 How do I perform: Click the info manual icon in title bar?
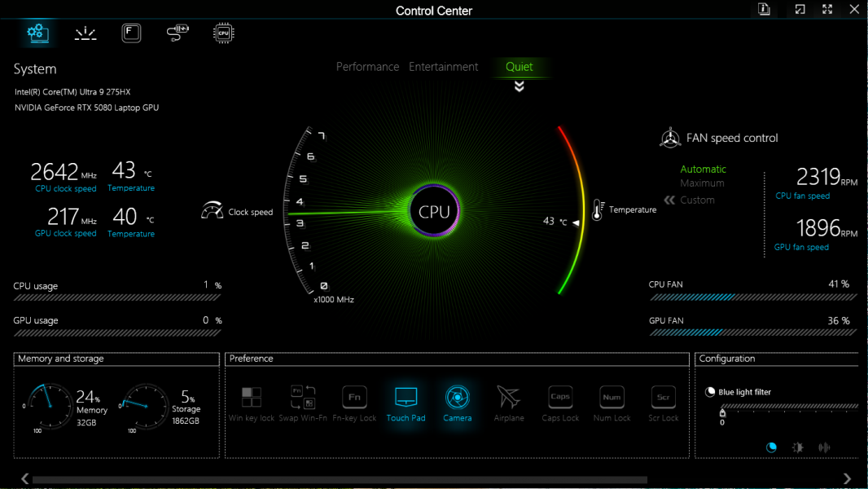coord(764,9)
